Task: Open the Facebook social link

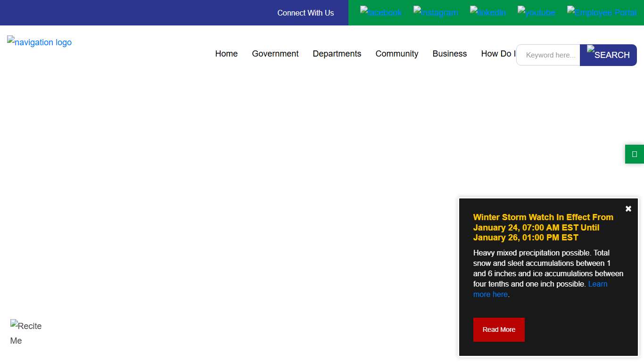Action: 380,12
